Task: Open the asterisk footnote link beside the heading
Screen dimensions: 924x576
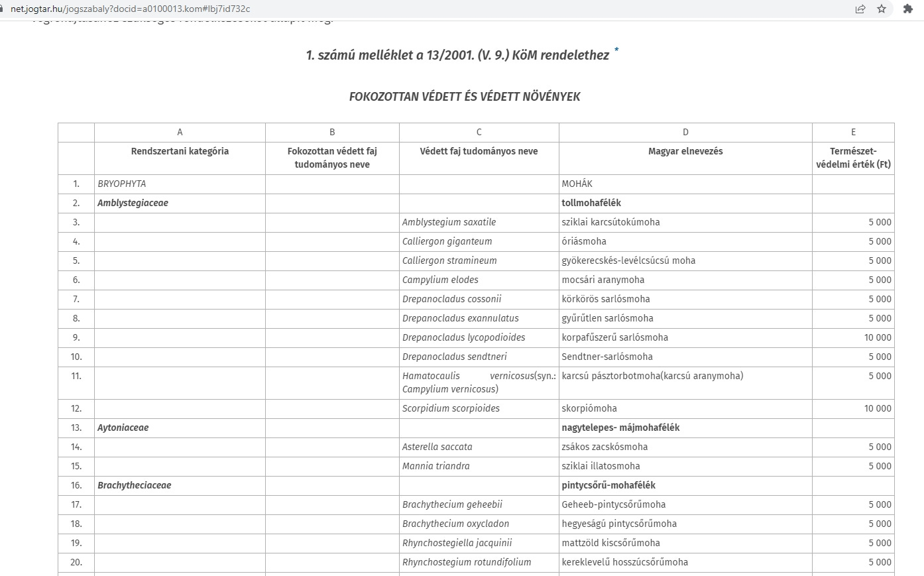Action: click(x=617, y=50)
